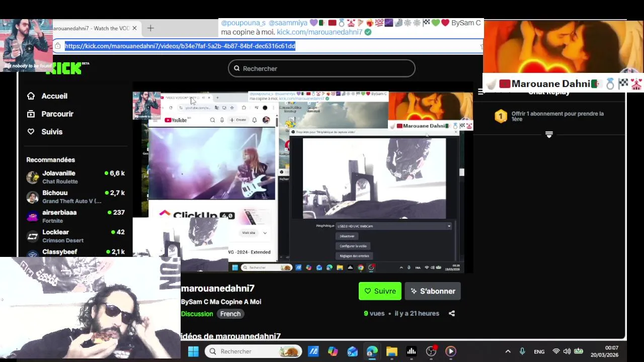
Task: Open the recommended channel Jolavanille
Action: [75, 177]
